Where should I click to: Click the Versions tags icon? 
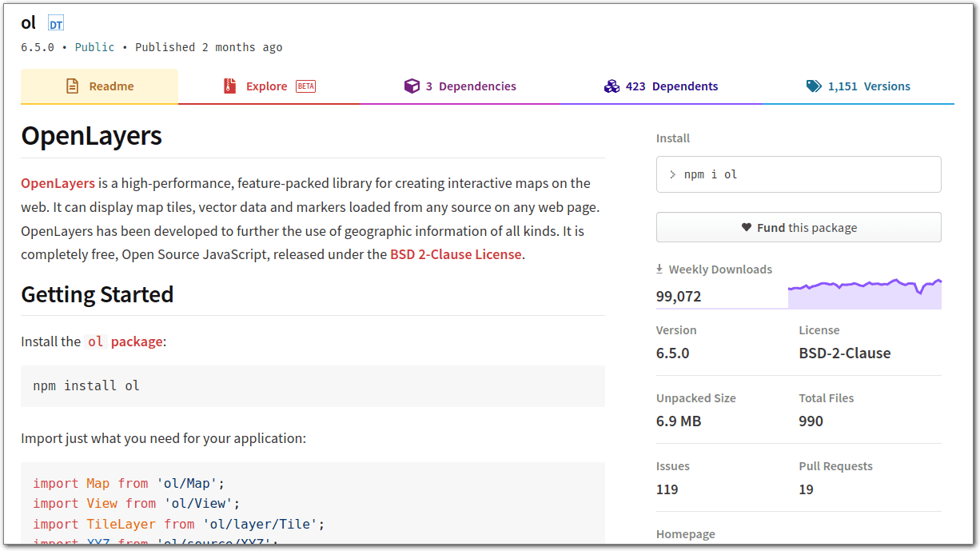pyautogui.click(x=814, y=86)
